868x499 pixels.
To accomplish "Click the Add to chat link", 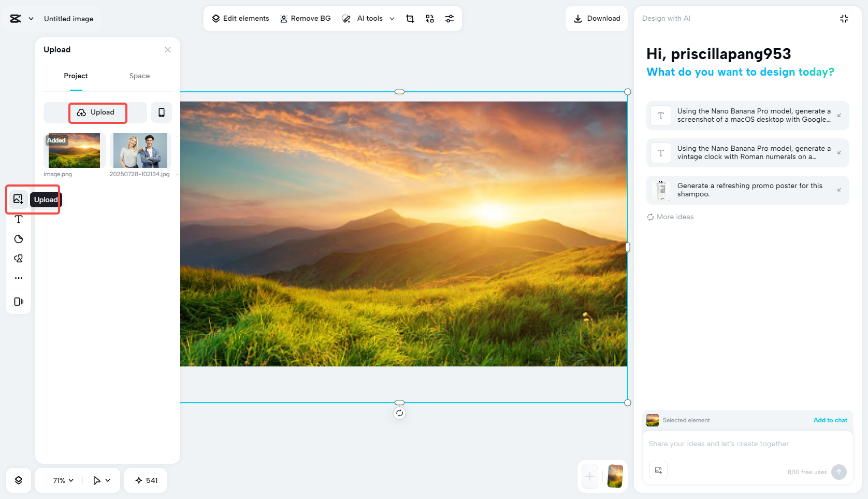I will (x=830, y=420).
